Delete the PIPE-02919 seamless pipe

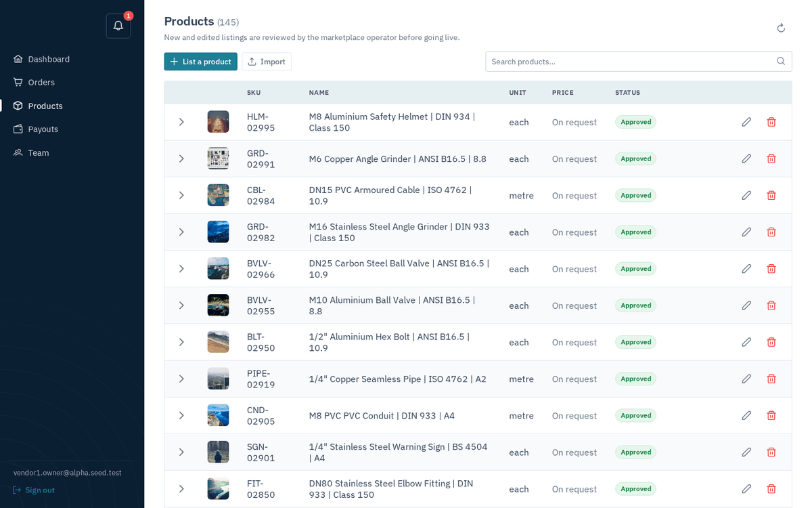tap(771, 379)
